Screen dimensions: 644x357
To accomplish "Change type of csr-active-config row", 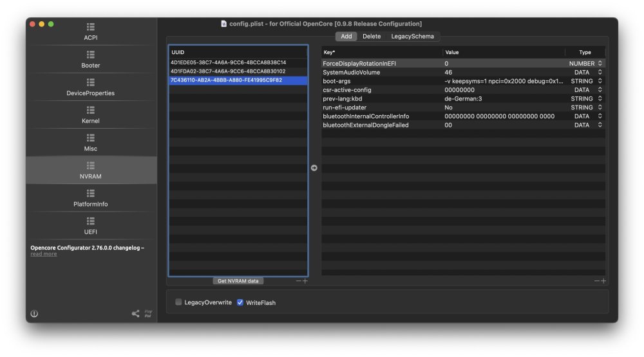I will pyautogui.click(x=600, y=90).
